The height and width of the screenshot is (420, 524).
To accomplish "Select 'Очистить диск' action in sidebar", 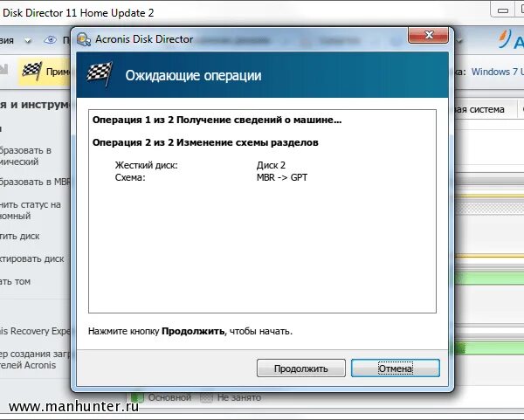I will (x=20, y=237).
